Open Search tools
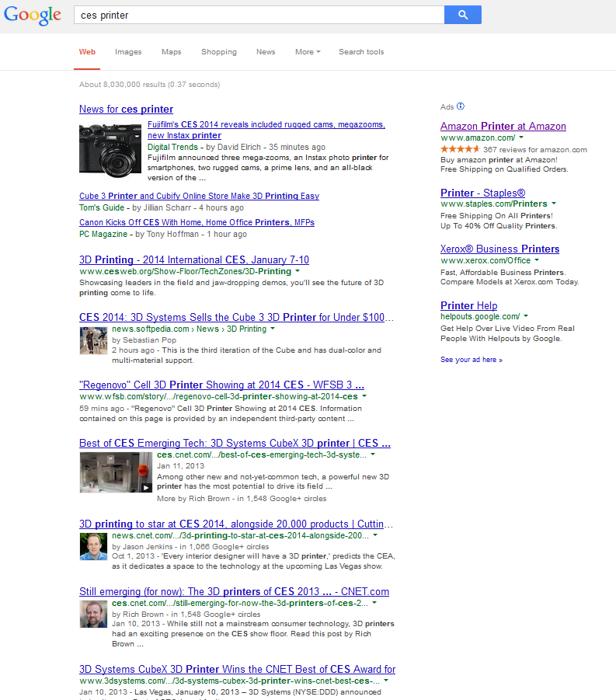 [361, 52]
